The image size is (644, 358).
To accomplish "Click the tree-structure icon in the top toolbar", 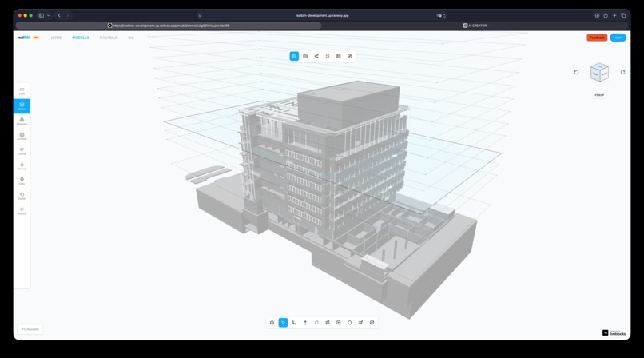I will [328, 56].
